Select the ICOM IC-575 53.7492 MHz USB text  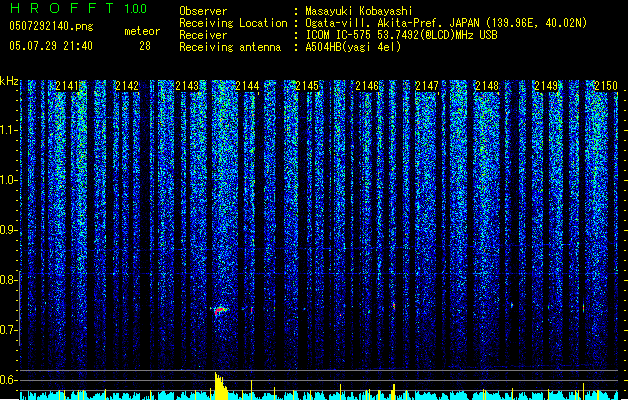point(402,35)
